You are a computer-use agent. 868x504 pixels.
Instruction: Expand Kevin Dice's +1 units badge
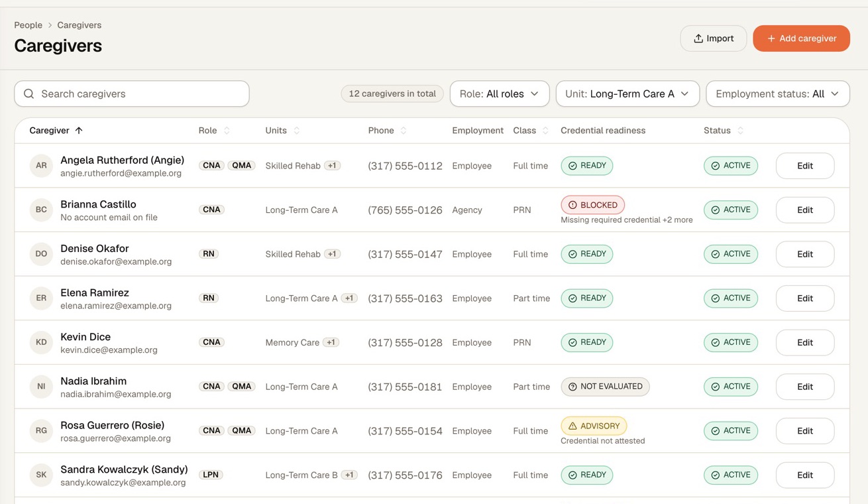tap(331, 342)
